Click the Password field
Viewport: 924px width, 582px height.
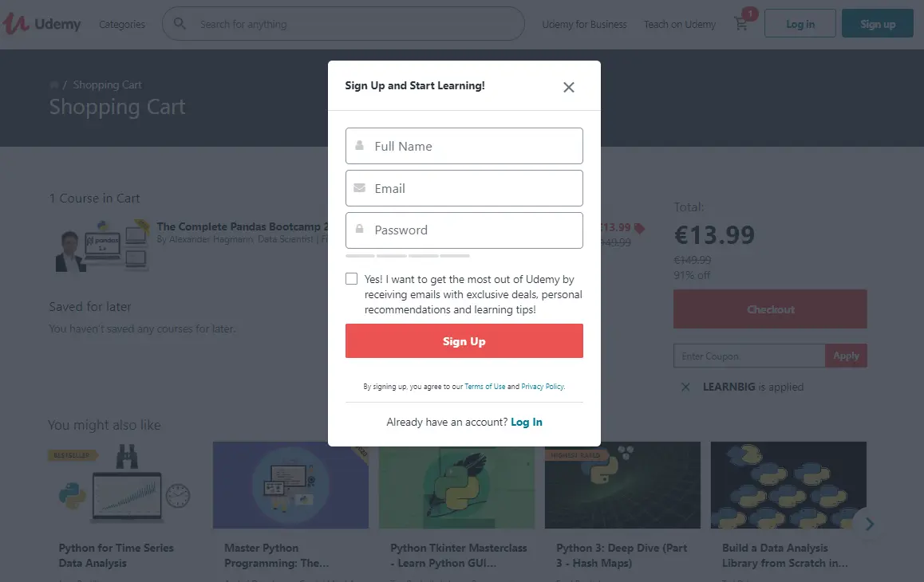pyautogui.click(x=464, y=230)
